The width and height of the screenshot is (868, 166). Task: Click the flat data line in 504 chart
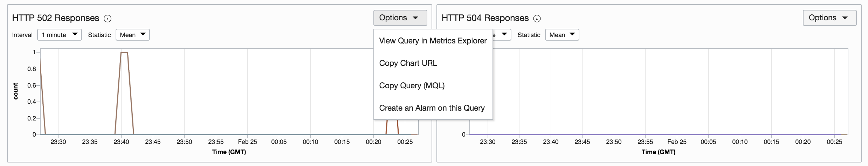click(x=659, y=134)
